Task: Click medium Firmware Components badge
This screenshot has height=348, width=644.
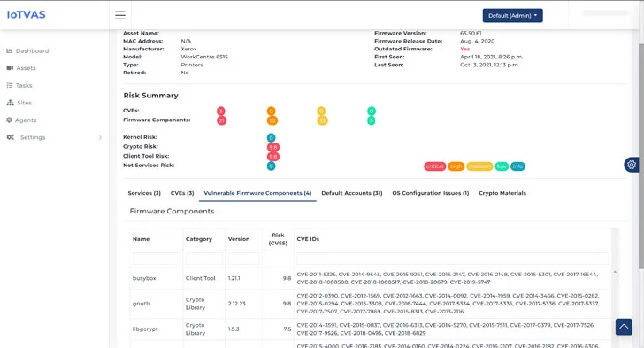Action: (x=322, y=120)
